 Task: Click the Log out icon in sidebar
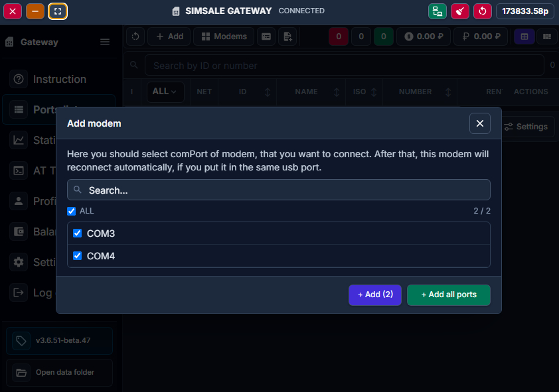[19, 293]
